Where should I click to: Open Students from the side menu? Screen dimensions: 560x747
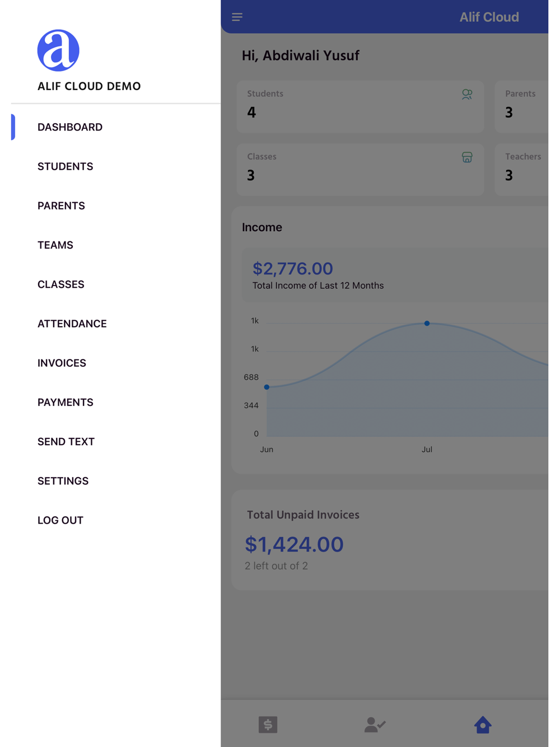[66, 166]
